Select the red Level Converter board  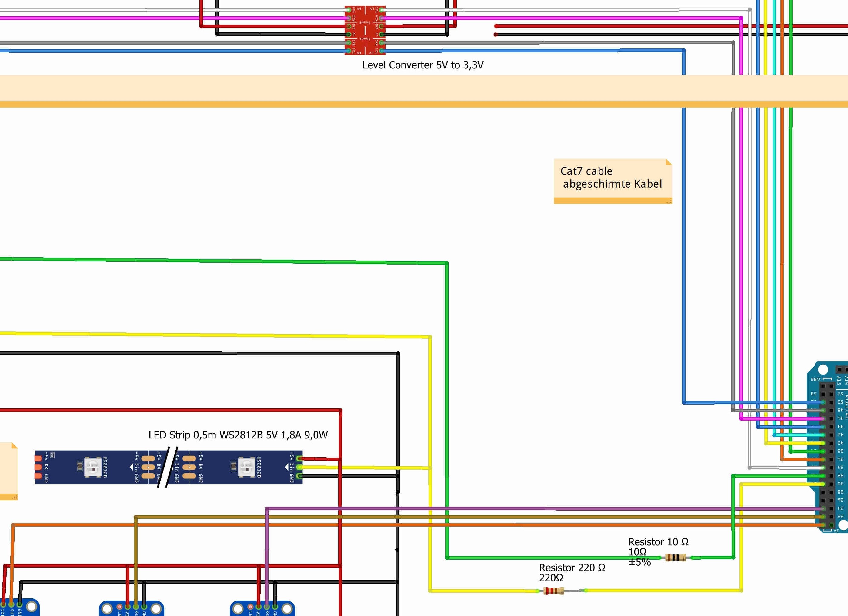pos(365,30)
